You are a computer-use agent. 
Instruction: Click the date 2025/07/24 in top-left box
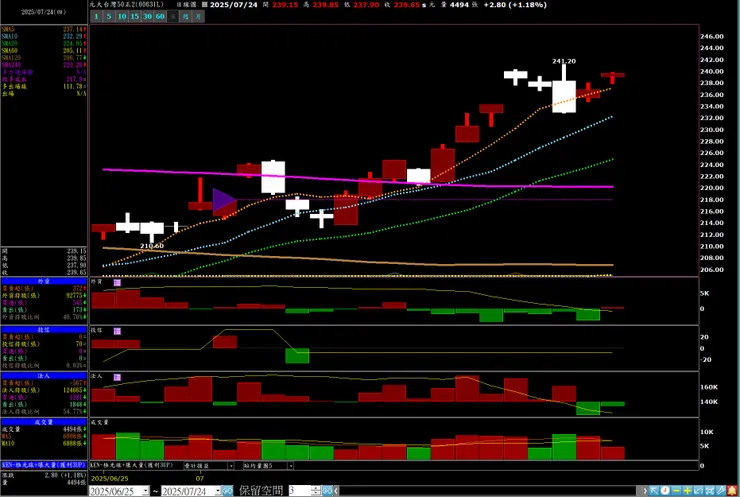tap(43, 12)
